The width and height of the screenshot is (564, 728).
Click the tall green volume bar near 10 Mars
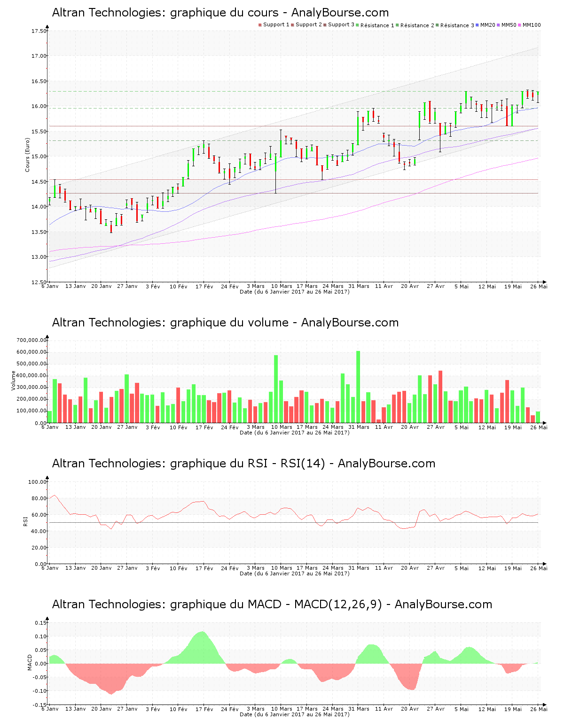(276, 389)
